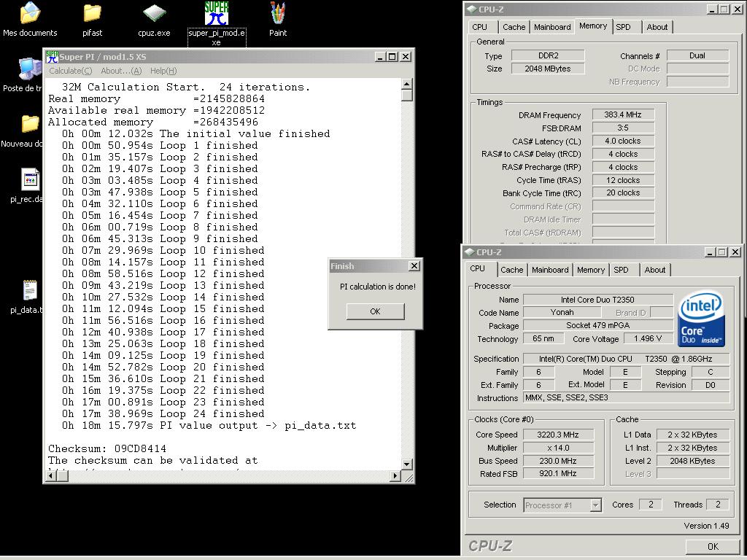The height and width of the screenshot is (560, 747).
Task: Open the pifast folder icon
Action: coord(92,13)
